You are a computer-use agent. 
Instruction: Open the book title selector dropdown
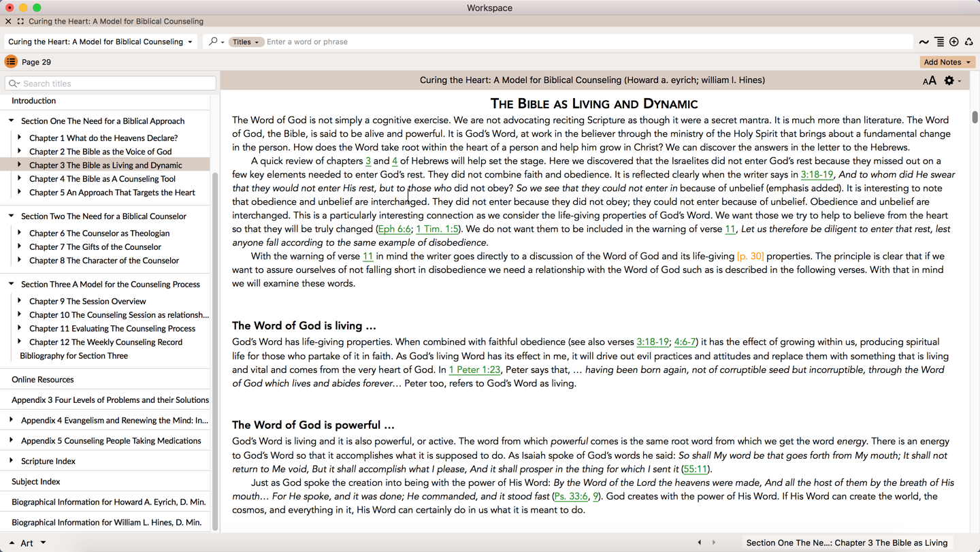tap(101, 42)
